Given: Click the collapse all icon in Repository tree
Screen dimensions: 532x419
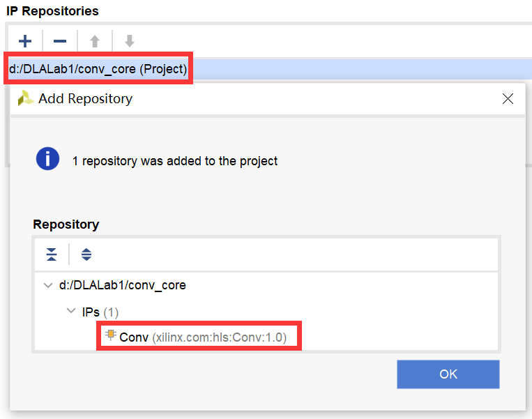Looking at the screenshot, I should click(x=52, y=254).
